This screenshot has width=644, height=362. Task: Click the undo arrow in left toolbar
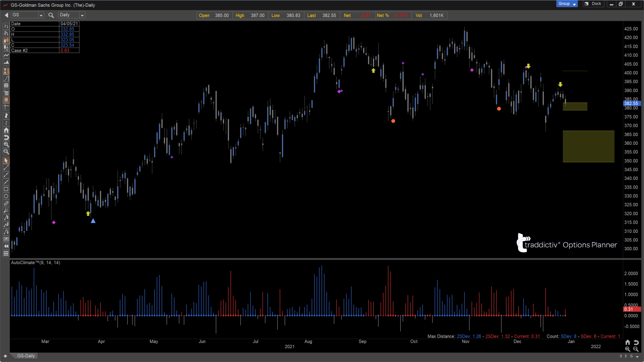tap(6, 137)
